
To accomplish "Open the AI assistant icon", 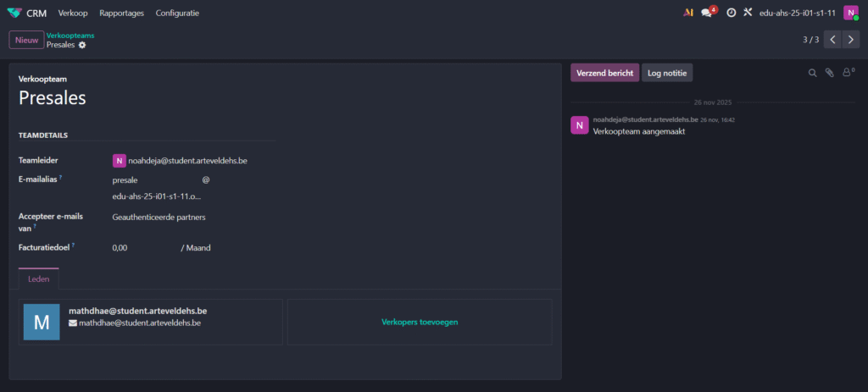I will (x=687, y=13).
